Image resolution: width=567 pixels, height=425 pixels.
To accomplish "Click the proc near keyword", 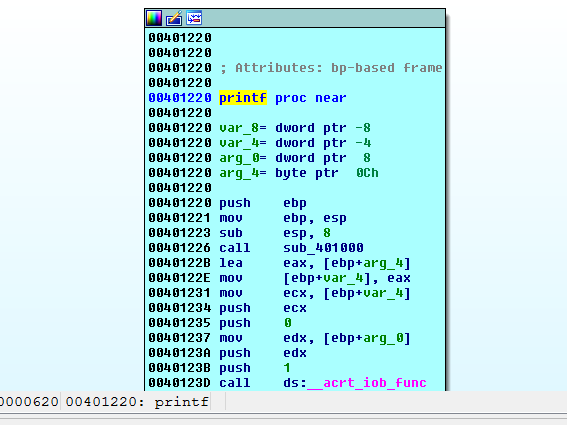I will pos(311,98).
